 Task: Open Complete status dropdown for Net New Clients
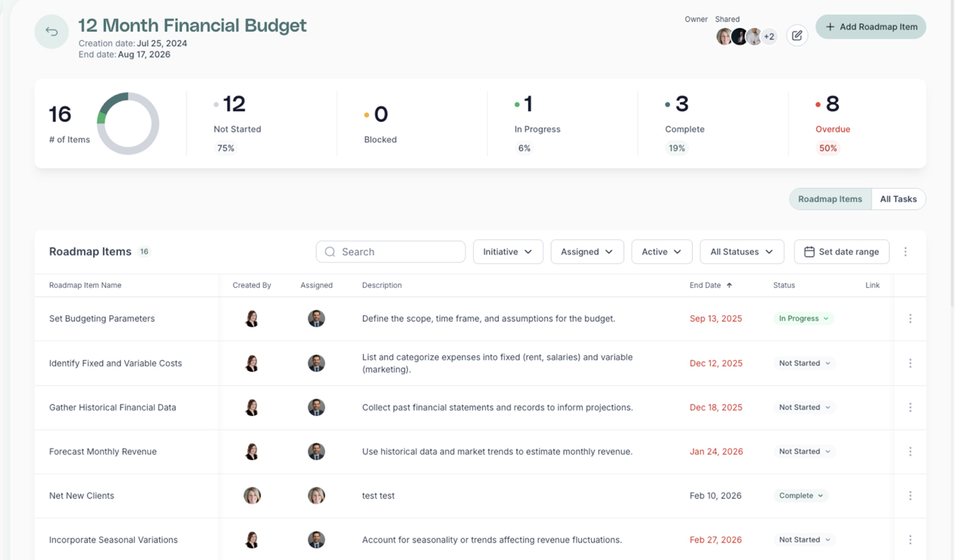801,496
